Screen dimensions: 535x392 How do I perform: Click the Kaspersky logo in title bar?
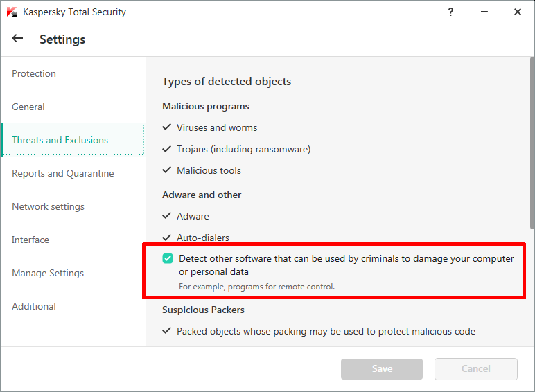pos(11,12)
